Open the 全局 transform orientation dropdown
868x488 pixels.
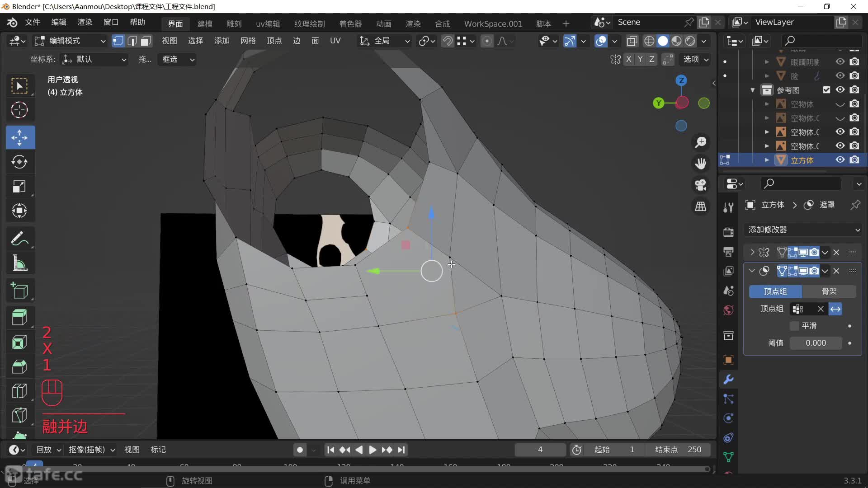point(384,41)
